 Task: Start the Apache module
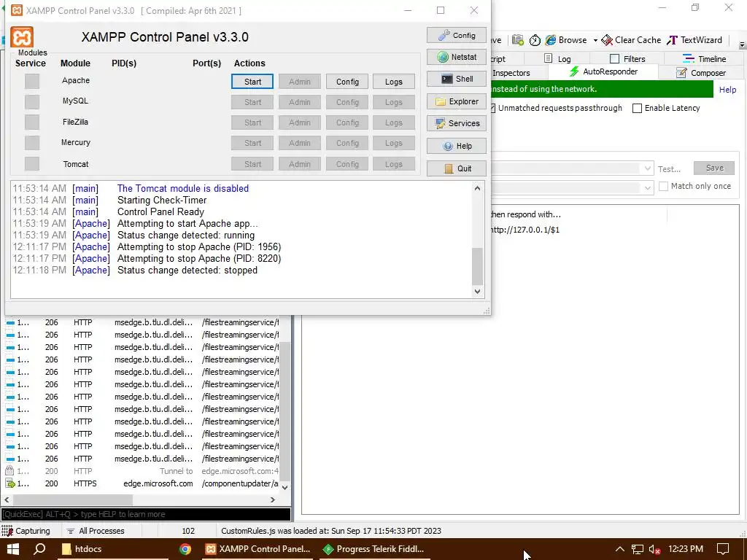point(252,82)
